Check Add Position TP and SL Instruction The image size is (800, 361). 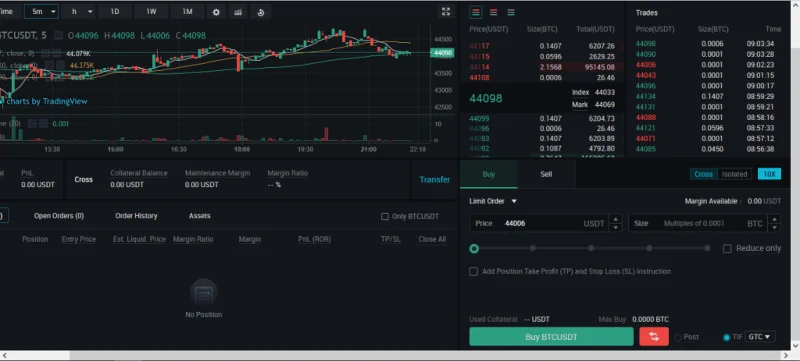[473, 271]
